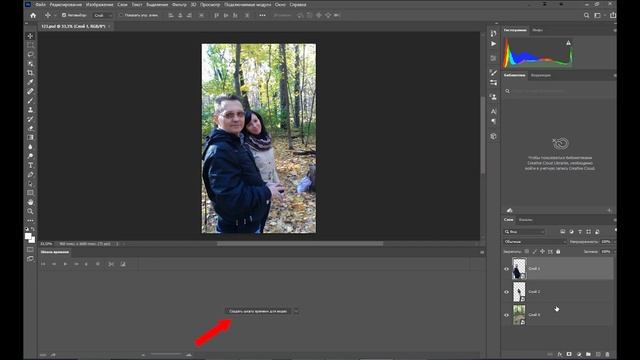Screen dimensions: 640x360
Task: Select the Rectangular Marquee tool
Action: click(30, 45)
